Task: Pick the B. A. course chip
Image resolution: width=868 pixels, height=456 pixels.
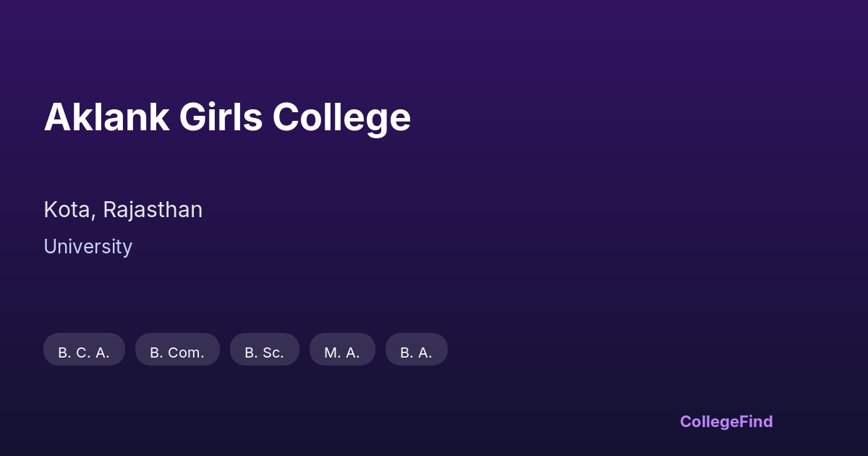Action: click(416, 350)
